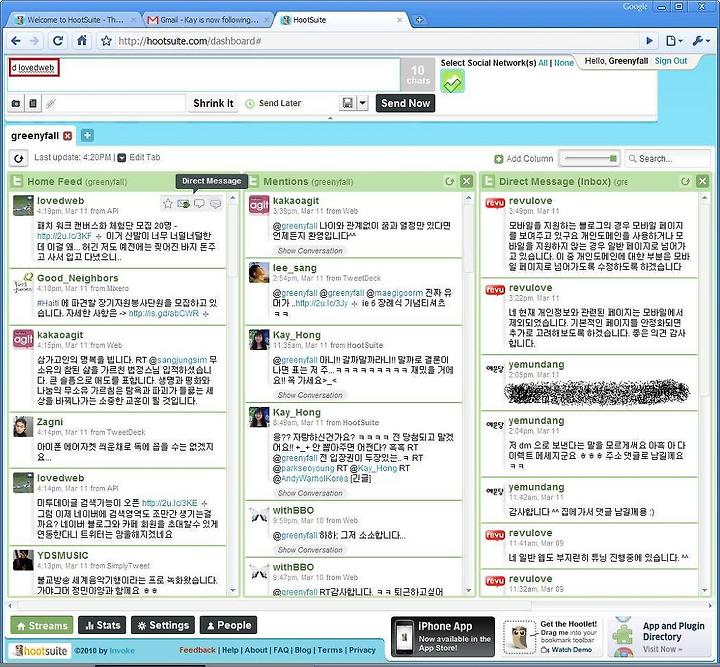The width and height of the screenshot is (720, 667).
Task: Click the save draft floppy icon
Action: pos(348,103)
